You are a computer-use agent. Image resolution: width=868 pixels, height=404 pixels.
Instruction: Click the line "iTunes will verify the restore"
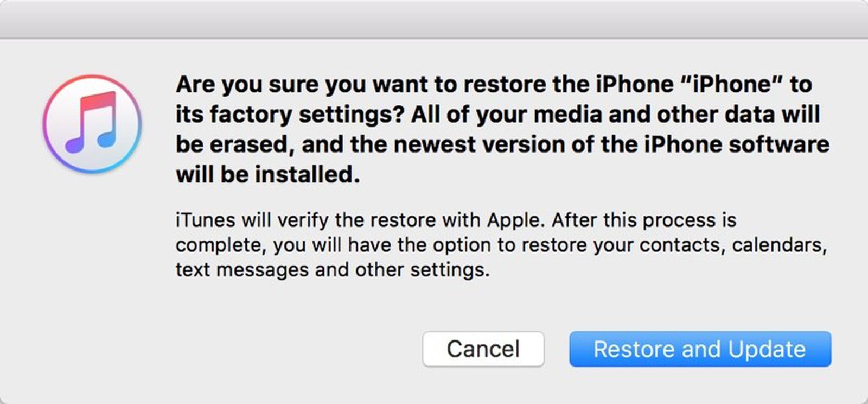[456, 220]
